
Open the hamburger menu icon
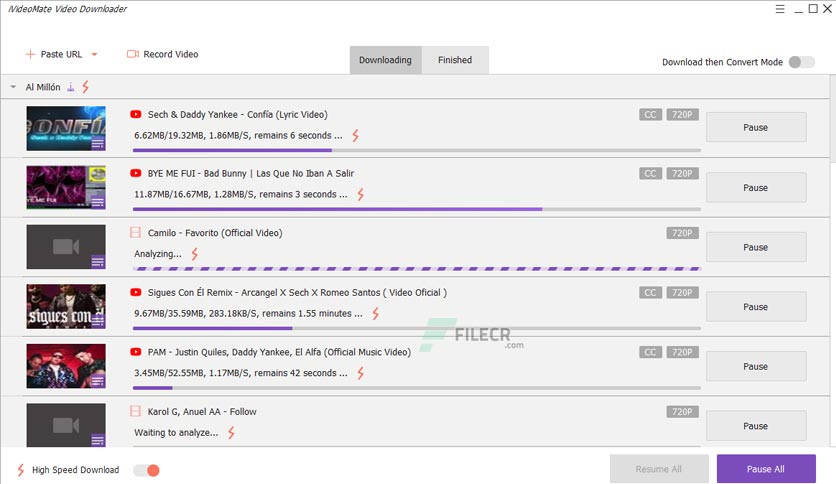tap(779, 9)
